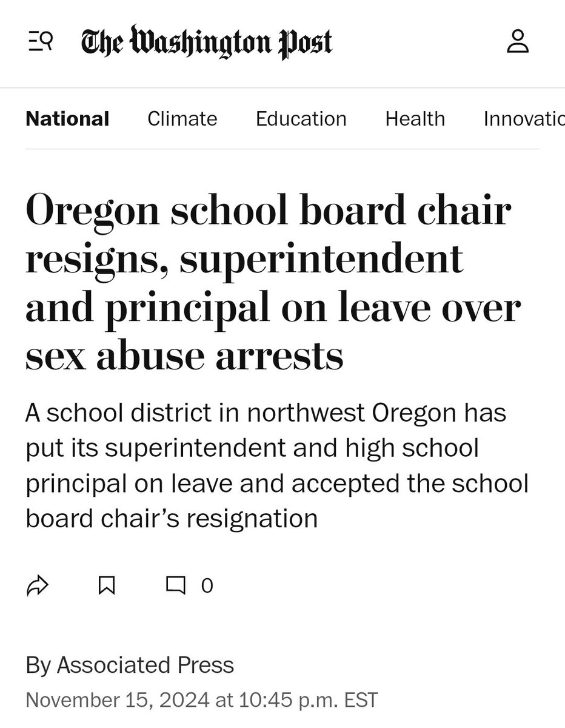Switch to the Climate section tab
The image size is (565, 728).
click(x=182, y=118)
